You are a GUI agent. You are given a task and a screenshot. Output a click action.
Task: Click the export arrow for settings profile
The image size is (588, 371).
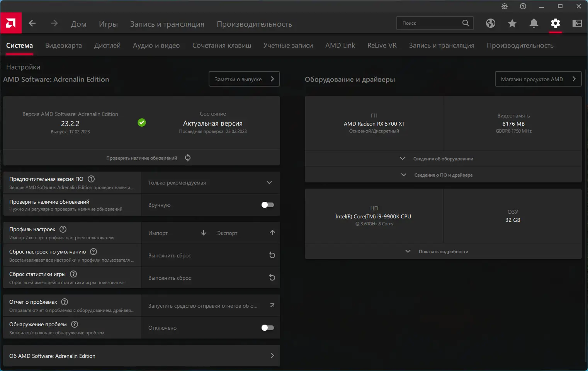[272, 233]
